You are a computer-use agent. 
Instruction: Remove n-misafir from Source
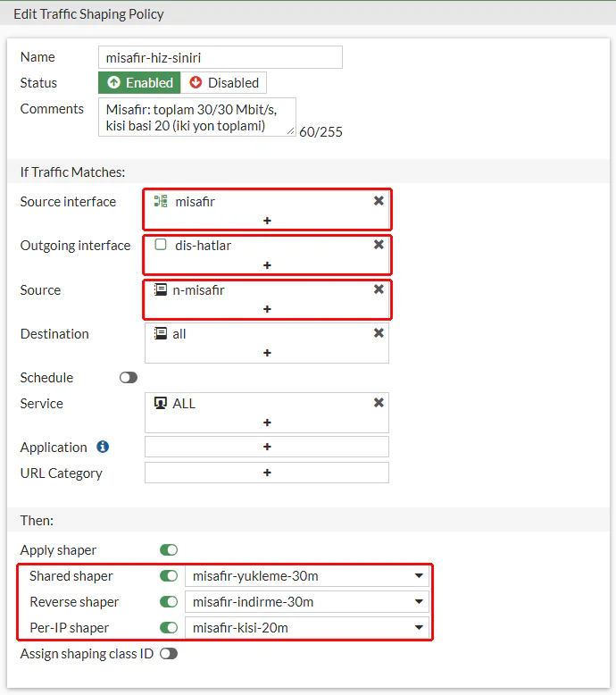click(x=379, y=289)
